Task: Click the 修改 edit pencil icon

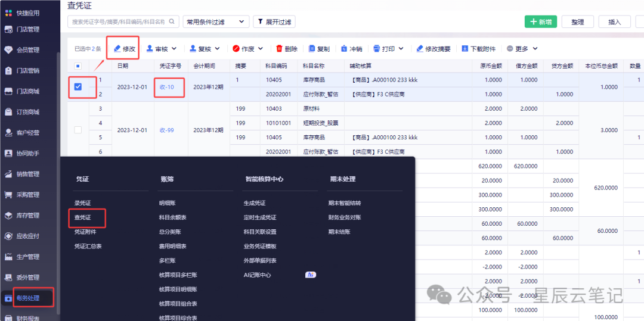Action: (117, 49)
